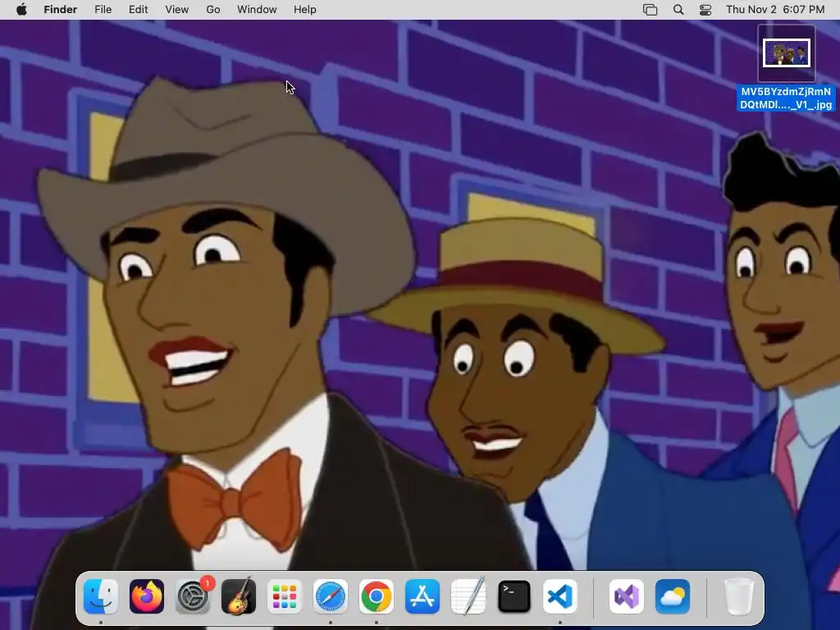The width and height of the screenshot is (840, 630).
Task: Click the MV5BYzdmZjRmN...jpg file name label
Action: [x=786, y=98]
